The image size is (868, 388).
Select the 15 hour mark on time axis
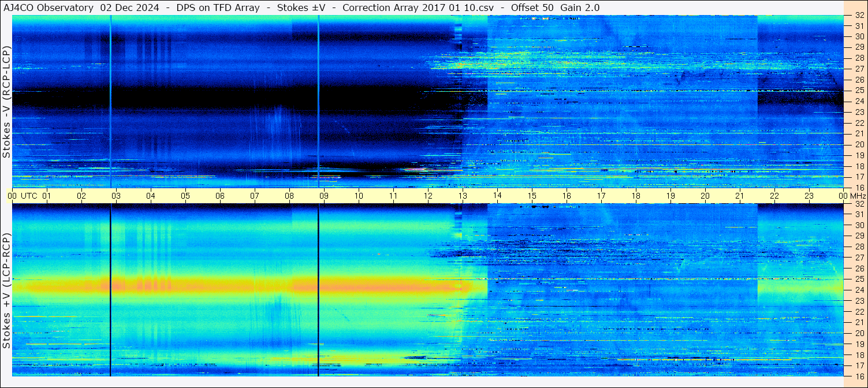(x=532, y=196)
